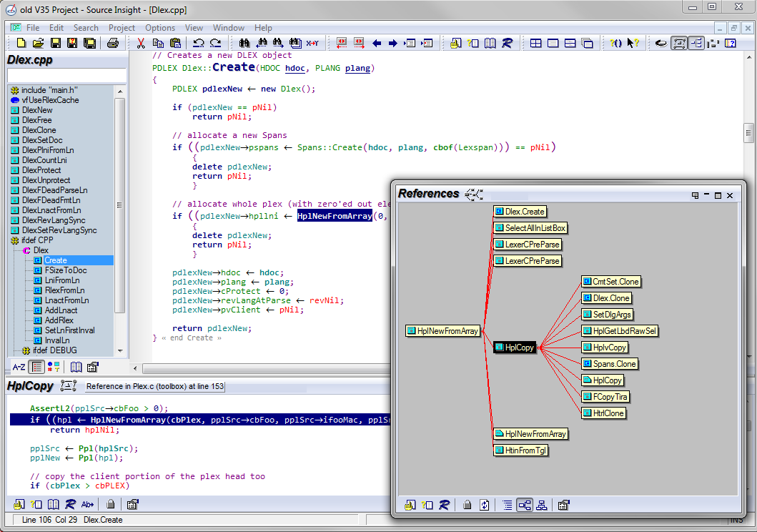Click the Undo arrow icon

198,43
